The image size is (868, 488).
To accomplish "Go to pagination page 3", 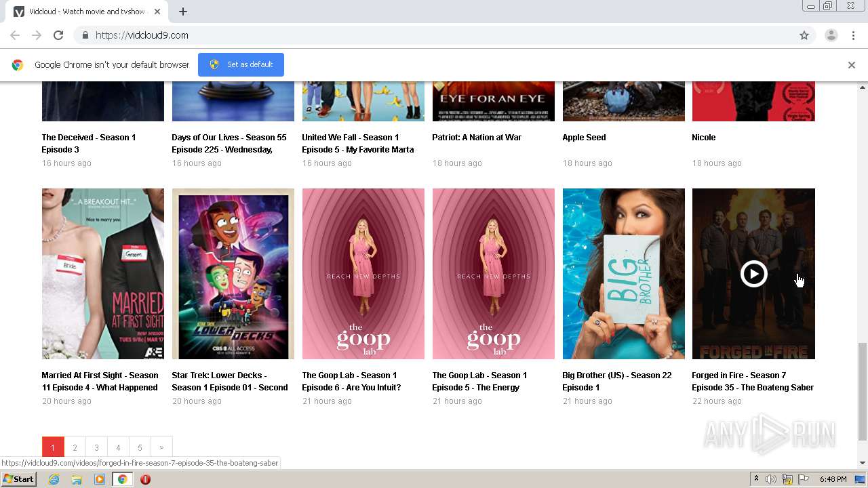I will pos(96,447).
